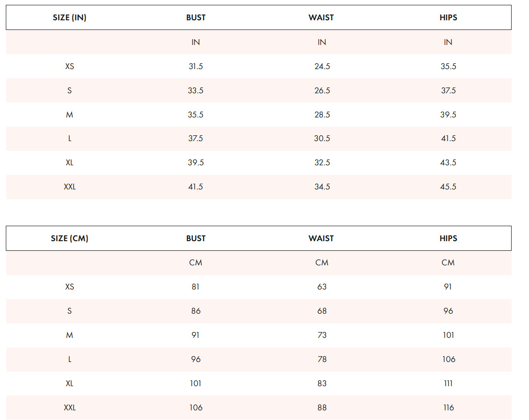Click the XXL row label in centimeters table
This screenshot has height=420, width=529.
tap(70, 408)
